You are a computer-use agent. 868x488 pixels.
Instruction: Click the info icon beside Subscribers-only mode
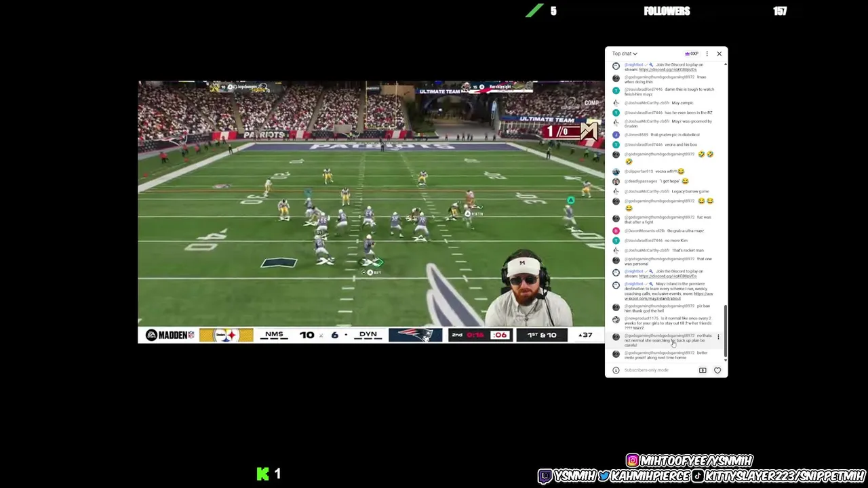616,370
